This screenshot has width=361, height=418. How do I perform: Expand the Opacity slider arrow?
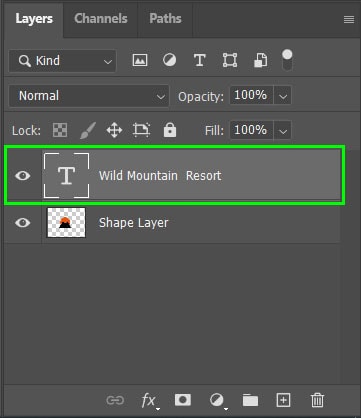coord(283,96)
